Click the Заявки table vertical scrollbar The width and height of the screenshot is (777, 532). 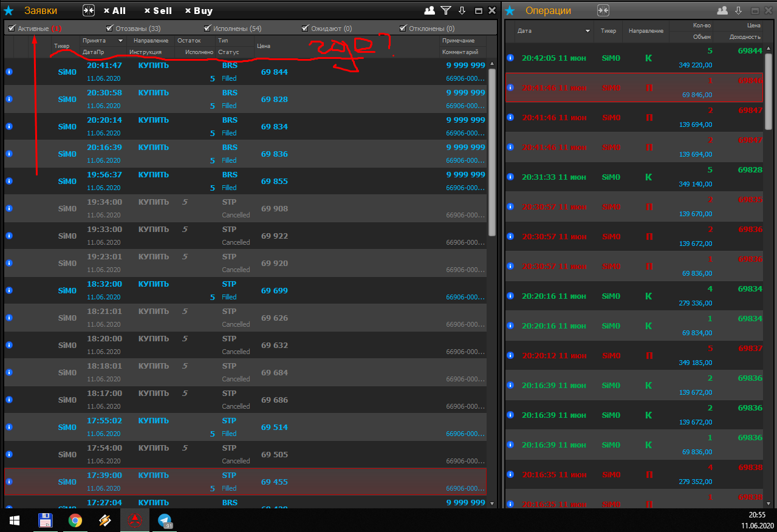pyautogui.click(x=492, y=152)
